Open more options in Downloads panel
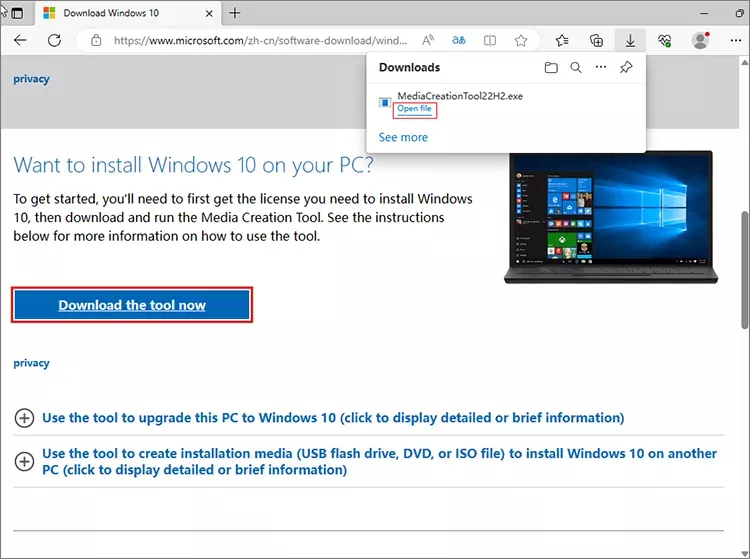 [601, 67]
